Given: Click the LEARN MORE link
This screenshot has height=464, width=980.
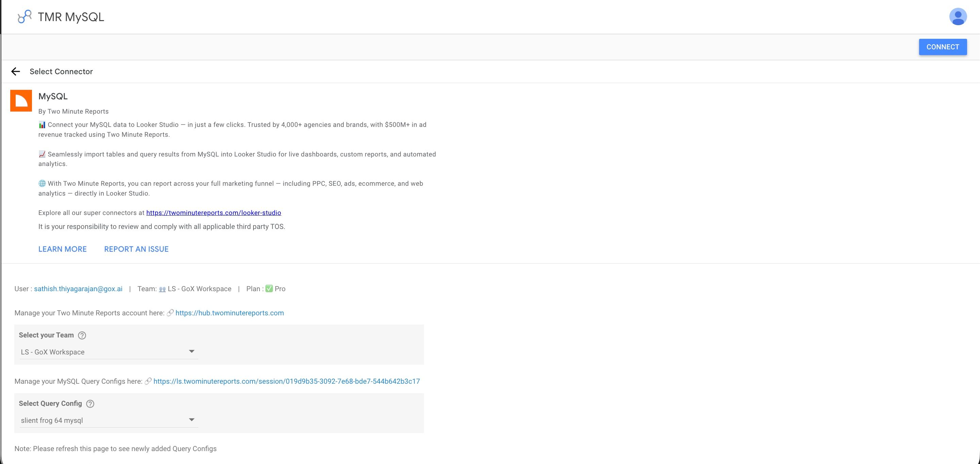Looking at the screenshot, I should (x=62, y=249).
